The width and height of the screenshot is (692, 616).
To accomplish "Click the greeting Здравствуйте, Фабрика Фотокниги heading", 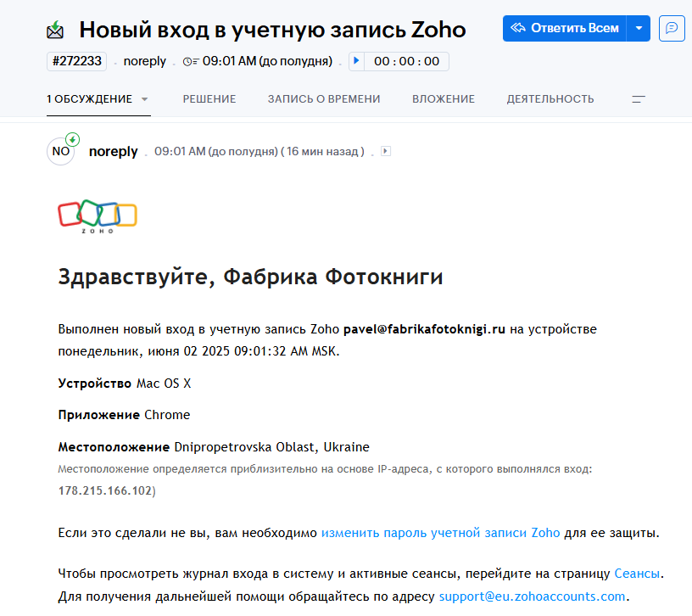I will pos(250,277).
